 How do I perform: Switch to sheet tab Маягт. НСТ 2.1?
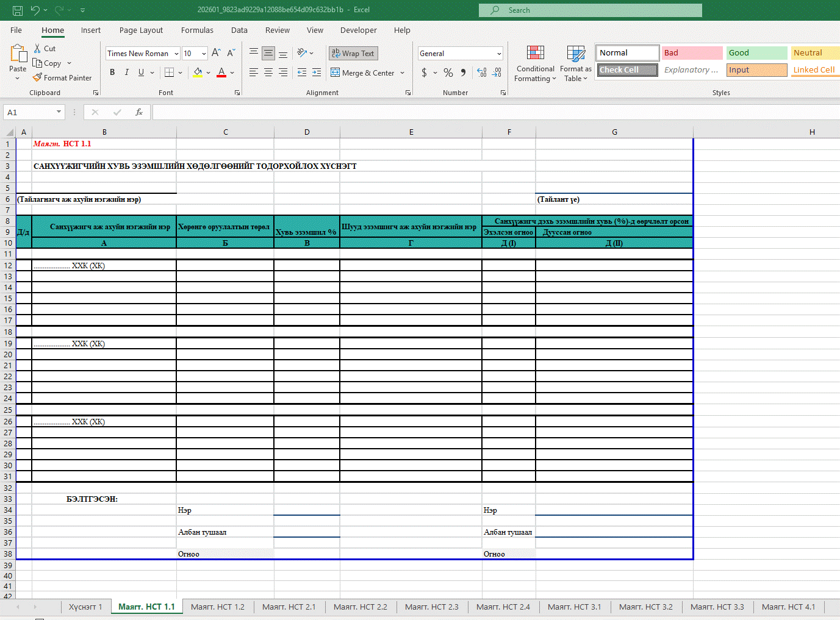289,607
